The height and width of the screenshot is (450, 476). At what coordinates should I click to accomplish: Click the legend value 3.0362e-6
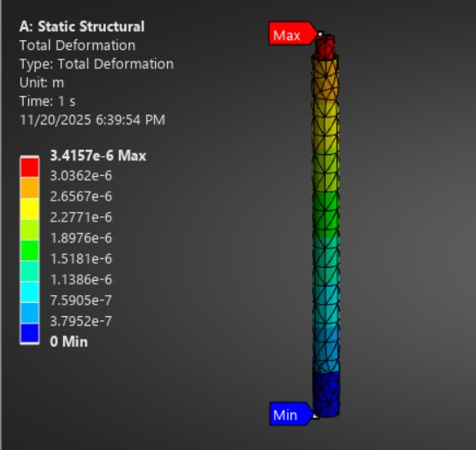pyautogui.click(x=81, y=176)
